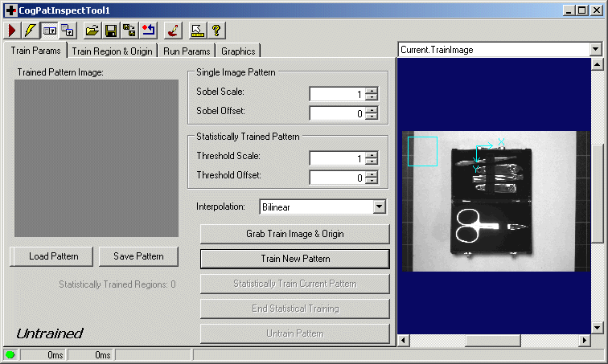The width and height of the screenshot is (608, 364).
Task: Click the Sobel Offset value field
Action: pyautogui.click(x=337, y=113)
